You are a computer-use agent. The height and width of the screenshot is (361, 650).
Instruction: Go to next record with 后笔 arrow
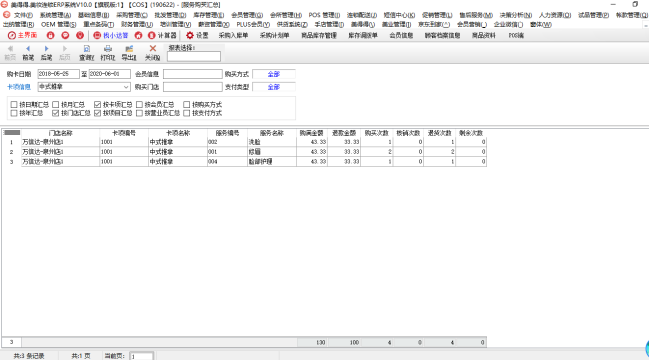click(46, 49)
